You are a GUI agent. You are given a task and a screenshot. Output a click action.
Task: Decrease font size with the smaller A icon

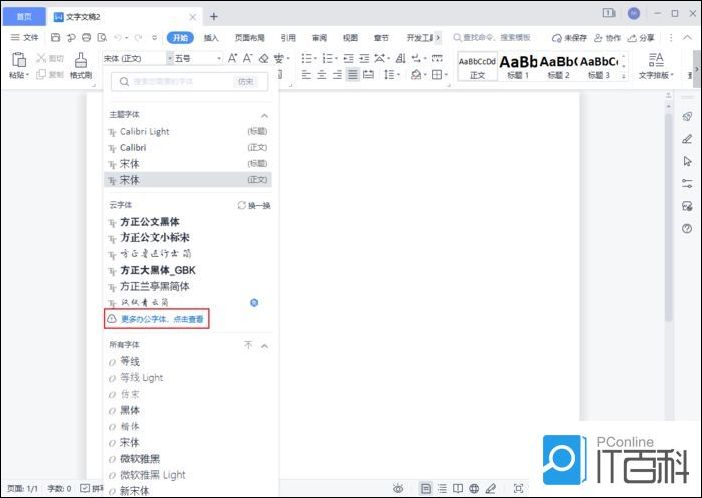coord(248,58)
